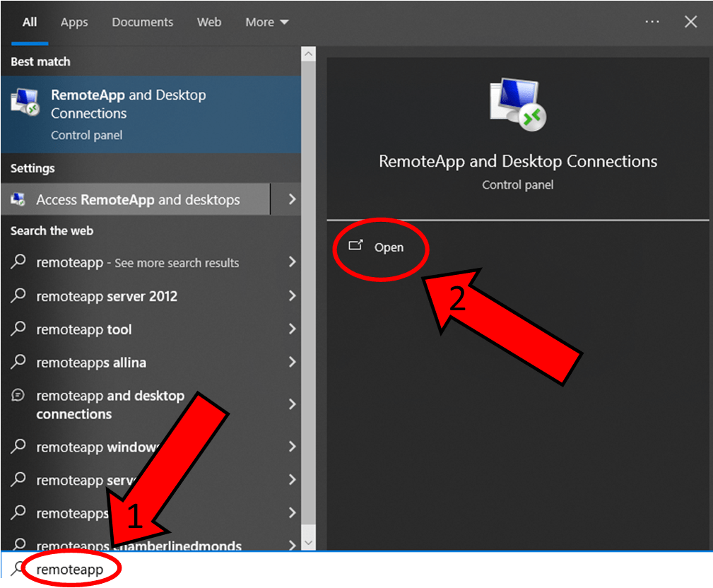Switch to the All search tab
This screenshot has height=588, width=713.
pos(30,23)
